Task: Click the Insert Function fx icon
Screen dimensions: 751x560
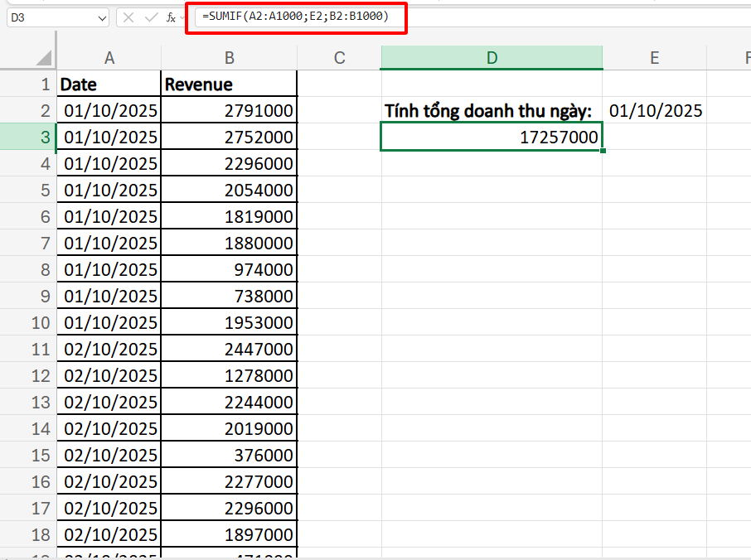Action: point(171,17)
